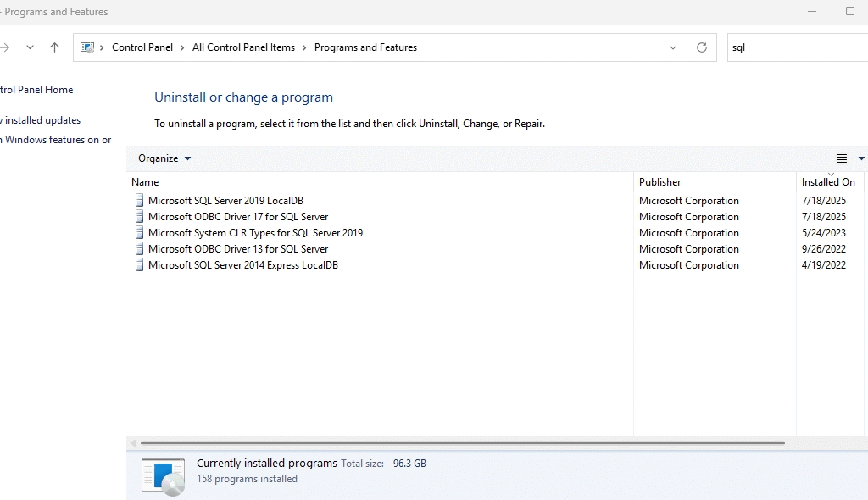This screenshot has height=500, width=868.
Task: Click the icon for SQL Server 2019 LocalDB
Action: click(140, 201)
